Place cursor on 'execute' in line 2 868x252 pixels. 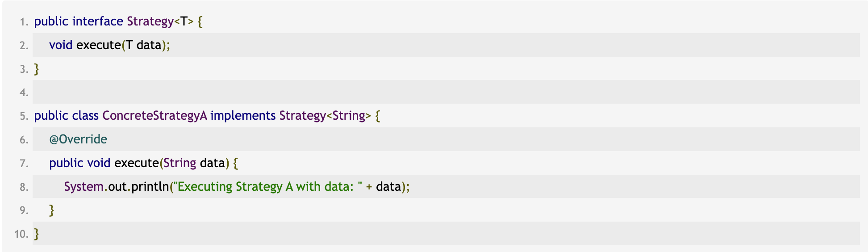tap(99, 45)
